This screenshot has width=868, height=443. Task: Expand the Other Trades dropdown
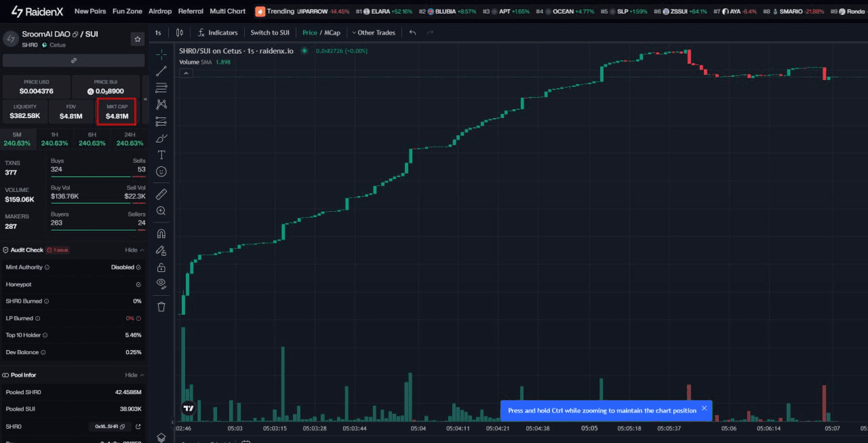[x=373, y=33]
